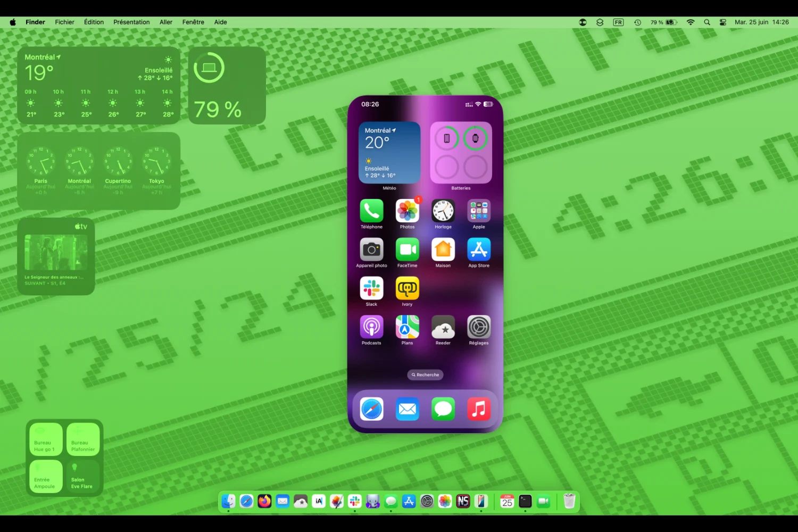Open Maison app on the iPhone
The width and height of the screenshot is (798, 532).
(443, 250)
